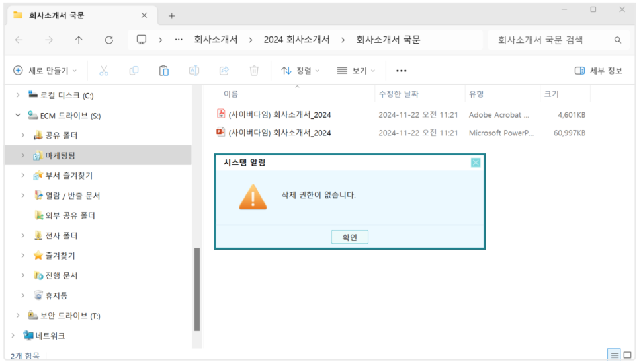This screenshot has width=639, height=364.
Task: Expand 공유 폴더 node
Action: pos(22,135)
